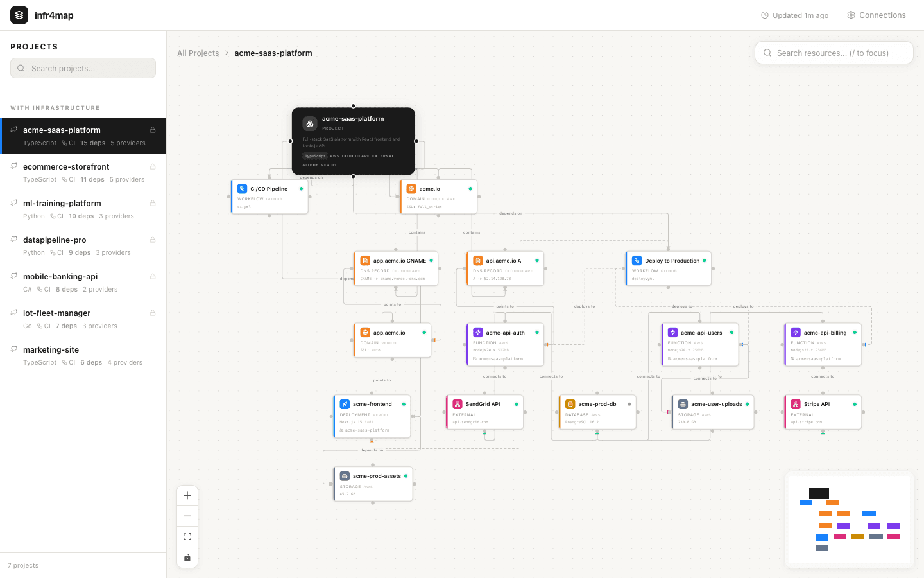Click Deploy to Production workflow icon
The width and height of the screenshot is (924, 578).
click(x=637, y=261)
